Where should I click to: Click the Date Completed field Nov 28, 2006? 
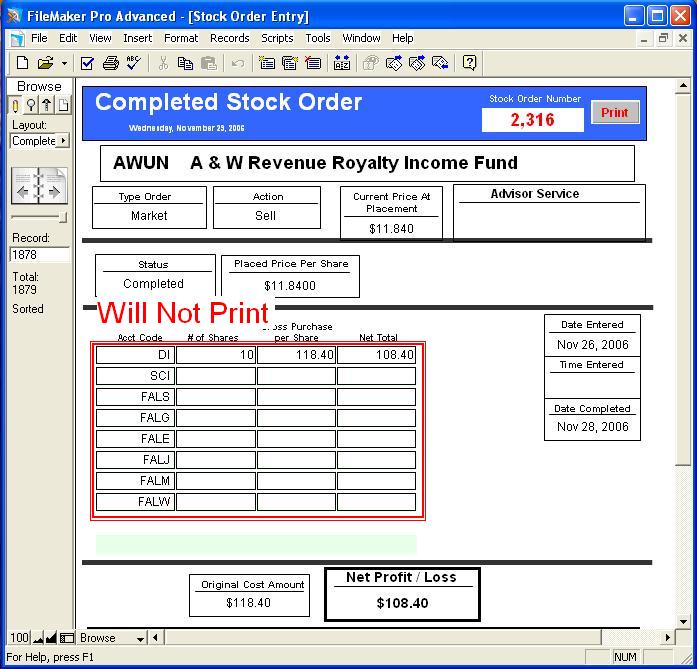point(593,427)
